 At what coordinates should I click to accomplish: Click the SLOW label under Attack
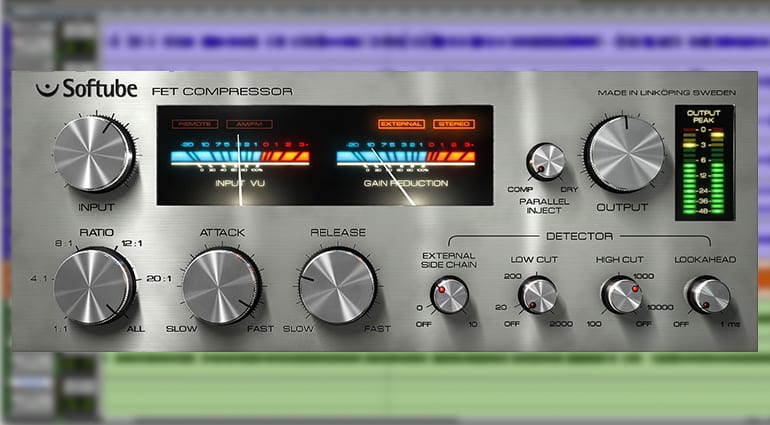click(x=181, y=329)
